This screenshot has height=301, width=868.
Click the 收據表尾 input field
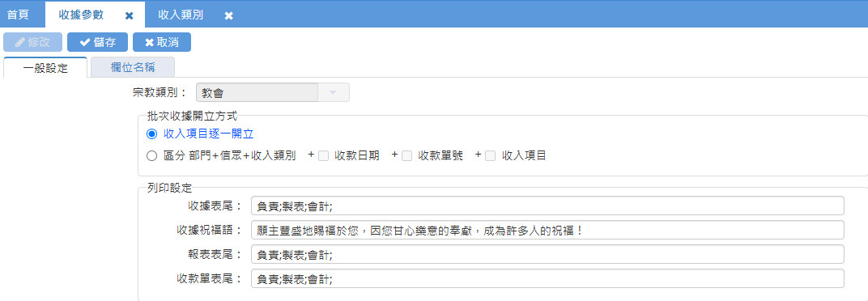pos(547,206)
